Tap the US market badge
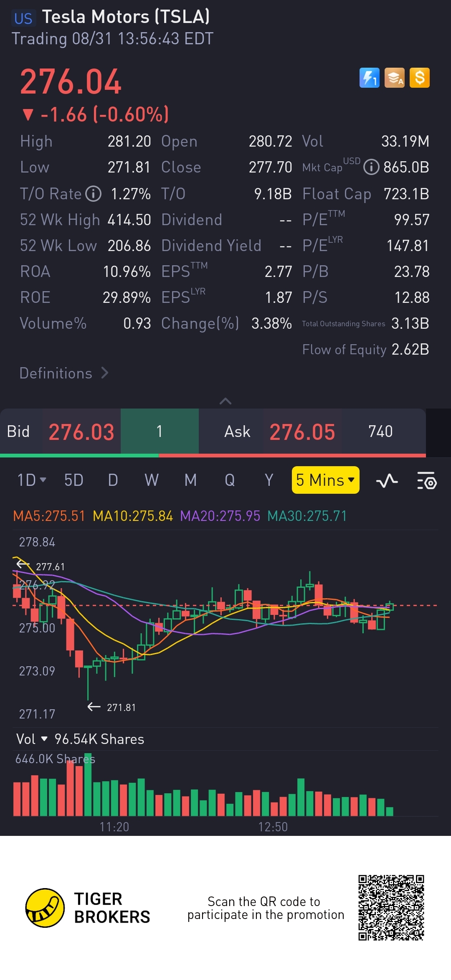 tap(23, 18)
